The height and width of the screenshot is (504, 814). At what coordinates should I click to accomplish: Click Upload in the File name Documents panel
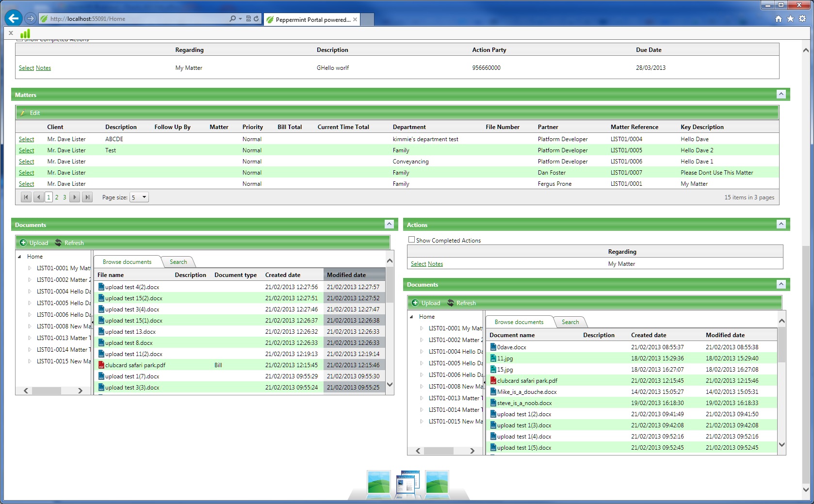coord(34,243)
